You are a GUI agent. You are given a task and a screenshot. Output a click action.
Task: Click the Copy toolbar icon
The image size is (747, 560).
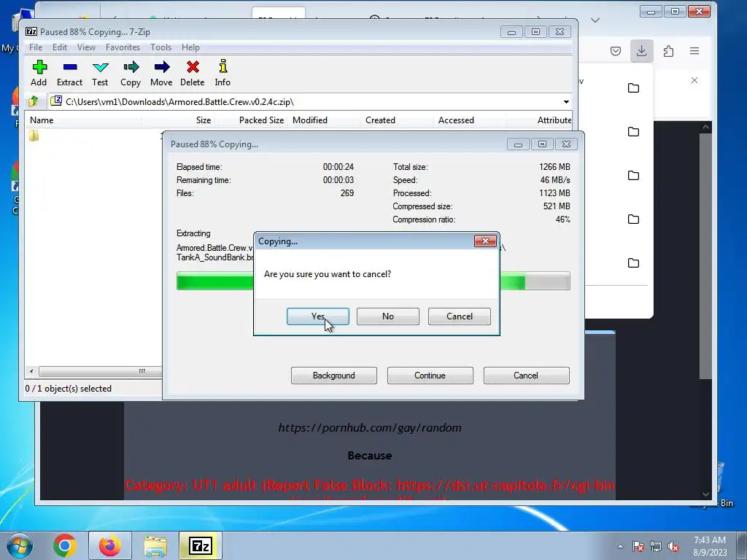pos(131,73)
